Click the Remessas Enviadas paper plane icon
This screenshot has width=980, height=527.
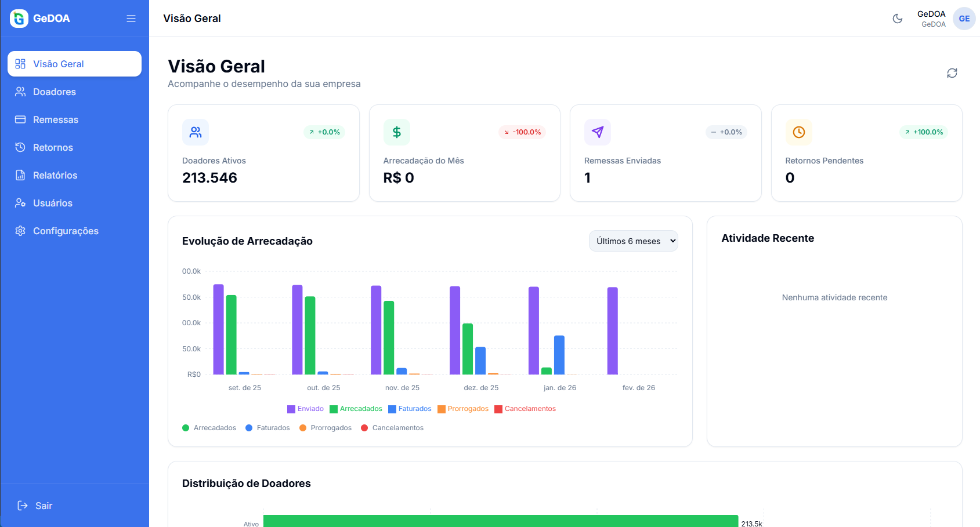pos(597,132)
